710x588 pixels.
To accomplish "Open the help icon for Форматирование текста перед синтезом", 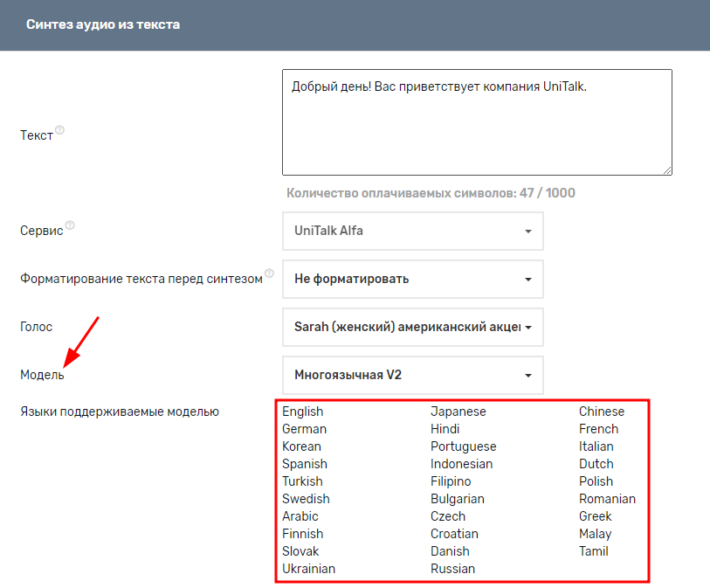I will point(269,273).
